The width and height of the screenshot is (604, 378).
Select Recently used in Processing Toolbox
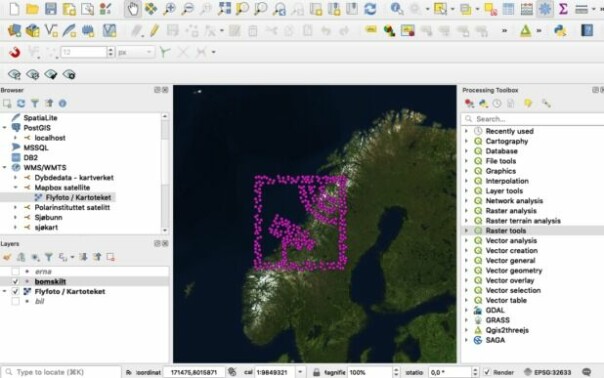pos(509,131)
